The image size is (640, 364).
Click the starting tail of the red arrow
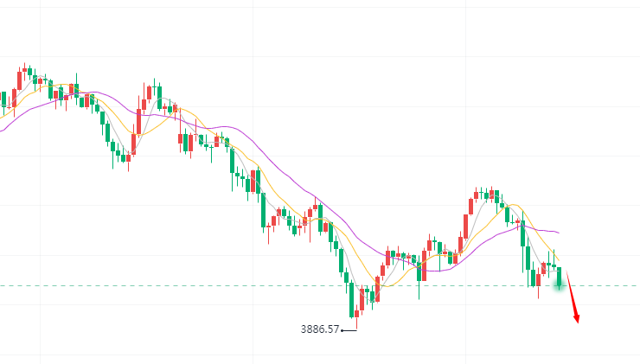coord(567,271)
